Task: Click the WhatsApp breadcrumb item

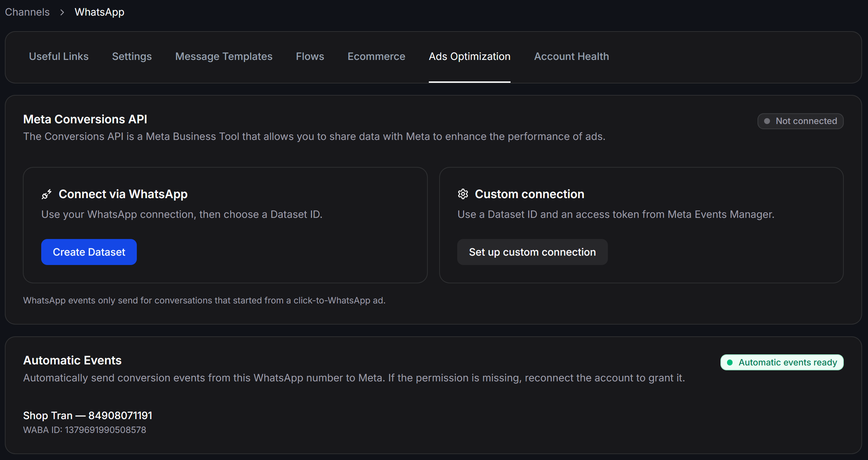Action: click(x=99, y=12)
